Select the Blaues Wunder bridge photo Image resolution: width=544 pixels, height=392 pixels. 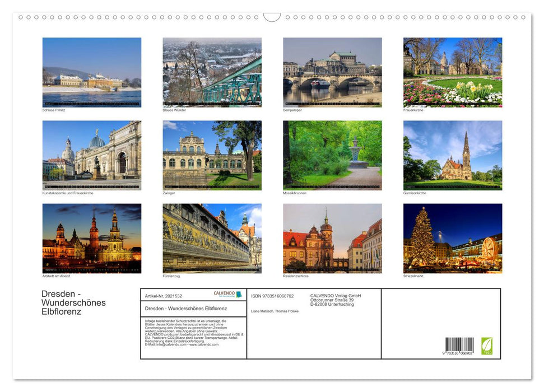pos(212,72)
